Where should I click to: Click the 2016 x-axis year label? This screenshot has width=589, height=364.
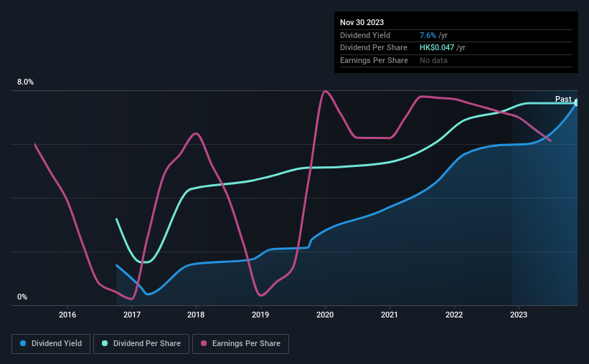click(x=67, y=315)
